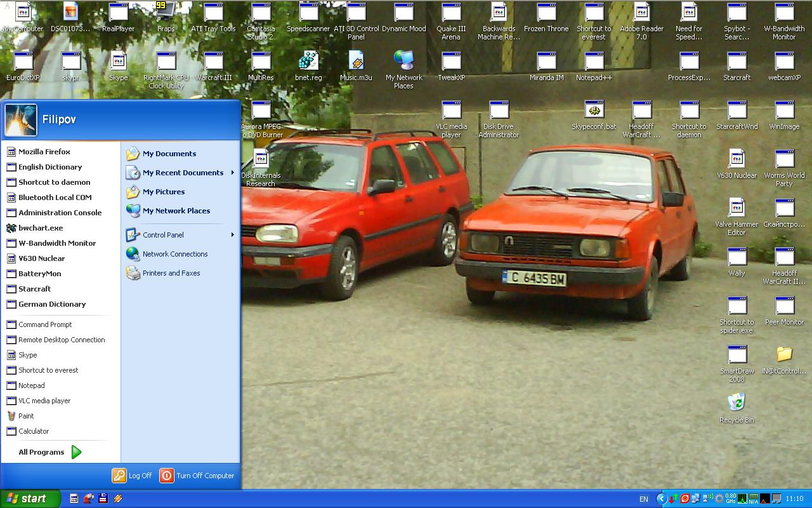Select Skypeconf.bat desktop icon
This screenshot has height=508, width=812.
click(x=594, y=116)
